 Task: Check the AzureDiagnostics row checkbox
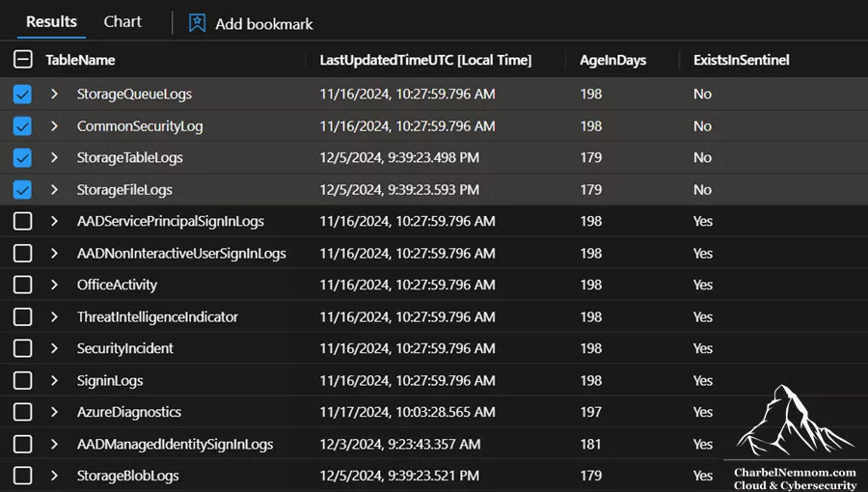[23, 412]
